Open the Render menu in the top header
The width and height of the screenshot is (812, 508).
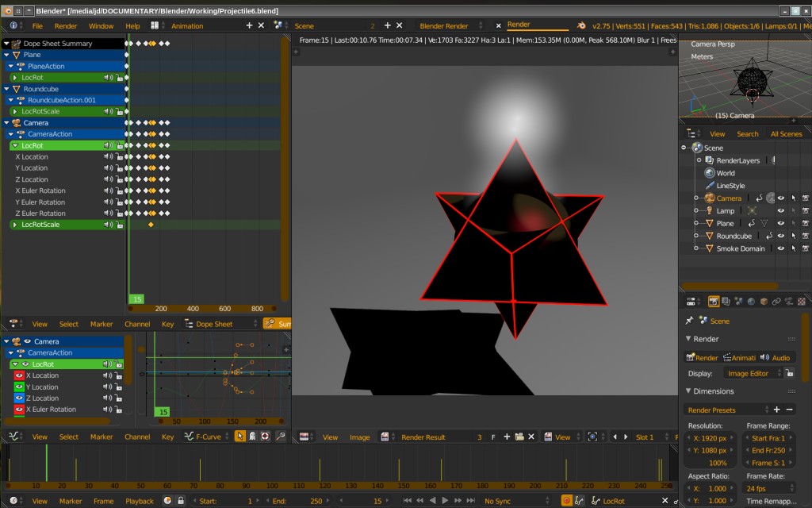tap(68, 25)
